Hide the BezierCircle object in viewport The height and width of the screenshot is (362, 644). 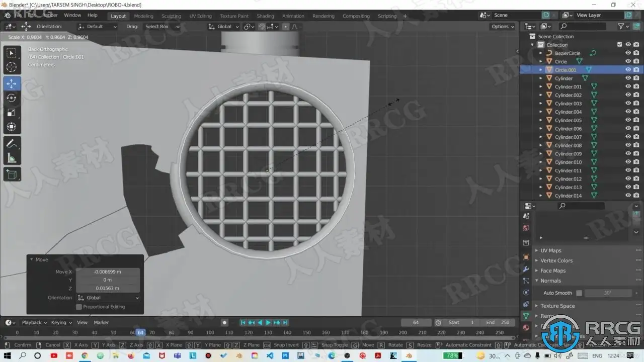pos(628,53)
